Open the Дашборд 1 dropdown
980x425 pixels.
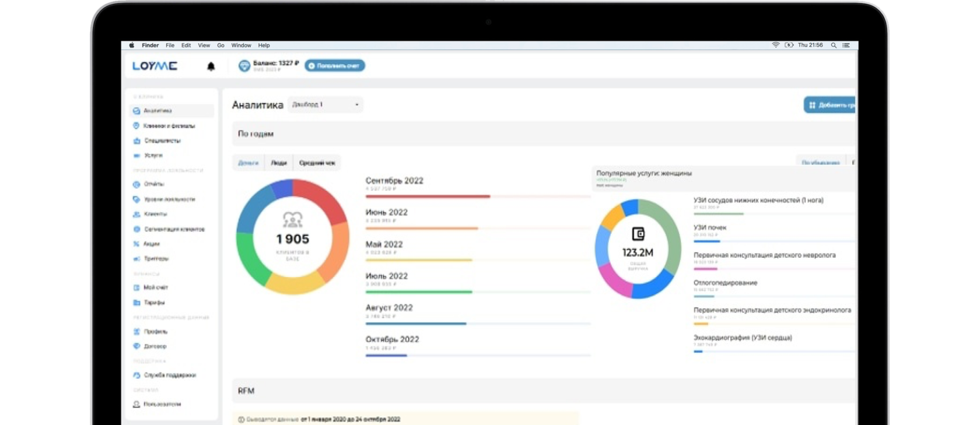[x=325, y=105]
